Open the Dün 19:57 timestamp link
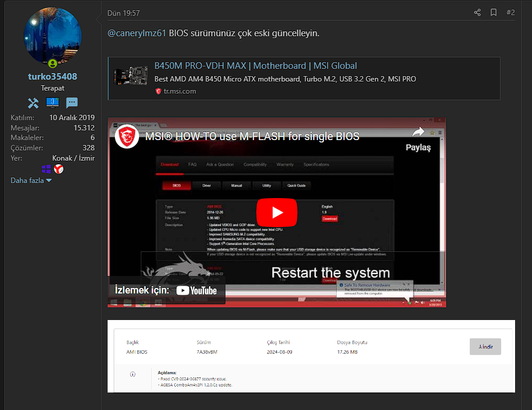The width and height of the screenshot is (532, 410). click(x=123, y=13)
